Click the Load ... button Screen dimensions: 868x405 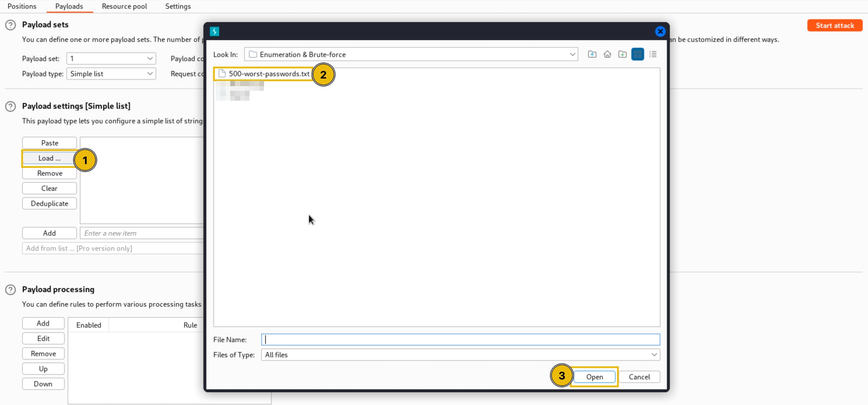point(49,158)
